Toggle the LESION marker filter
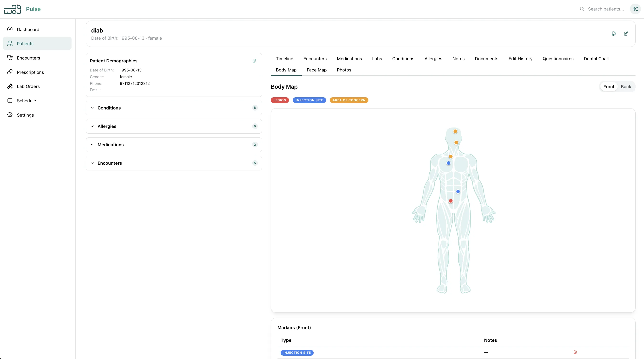This screenshot has height=359, width=644. [x=279, y=100]
